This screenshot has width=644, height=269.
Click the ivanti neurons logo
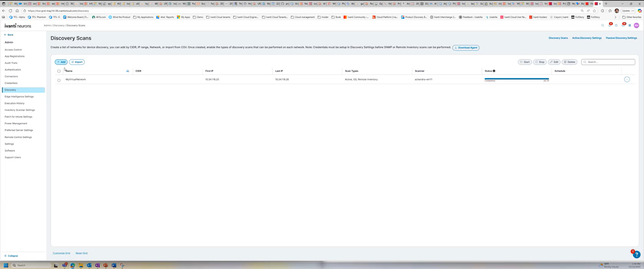(x=18, y=26)
